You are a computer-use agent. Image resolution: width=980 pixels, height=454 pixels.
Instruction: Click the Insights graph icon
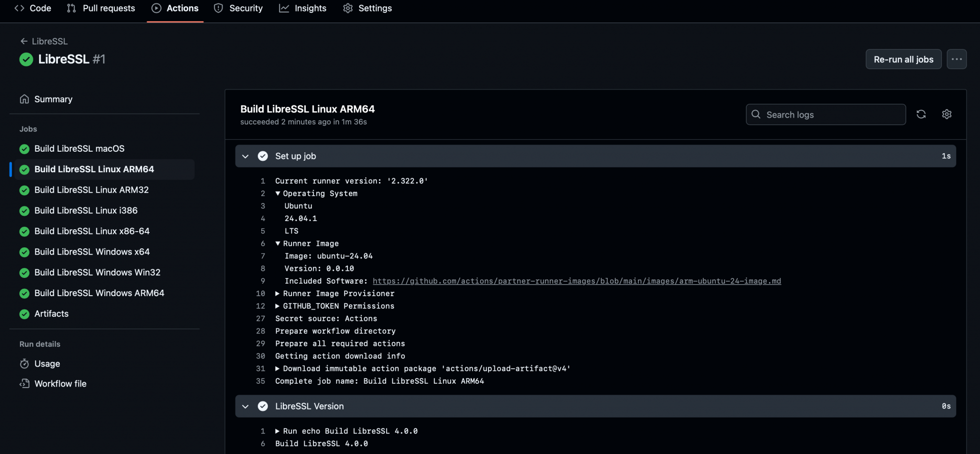[284, 8]
